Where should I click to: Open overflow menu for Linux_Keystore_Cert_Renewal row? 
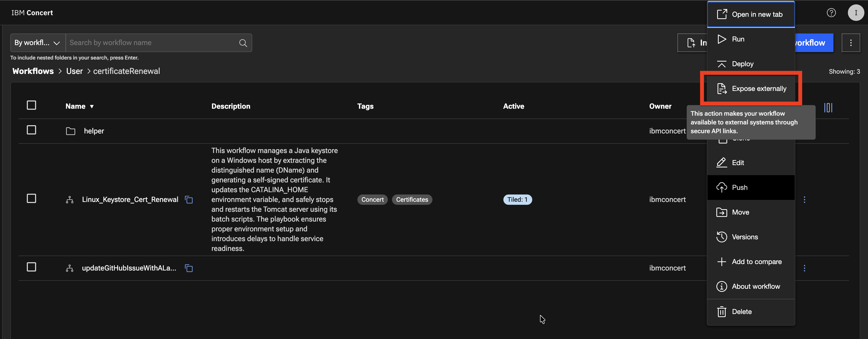coord(804,200)
